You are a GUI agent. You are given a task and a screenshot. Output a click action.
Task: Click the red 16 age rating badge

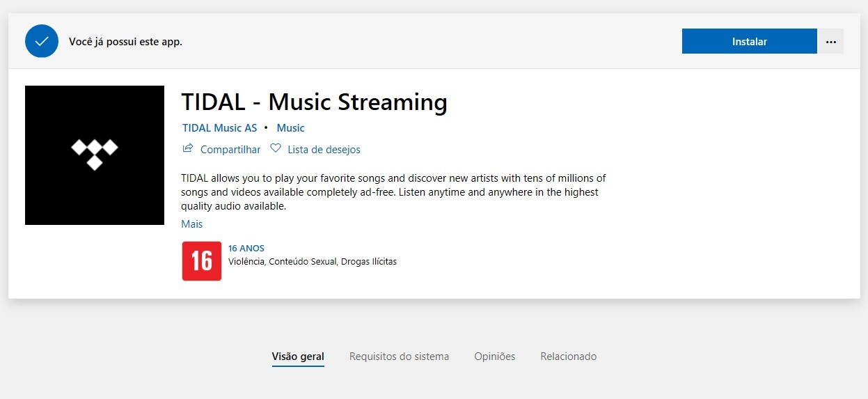coord(202,261)
